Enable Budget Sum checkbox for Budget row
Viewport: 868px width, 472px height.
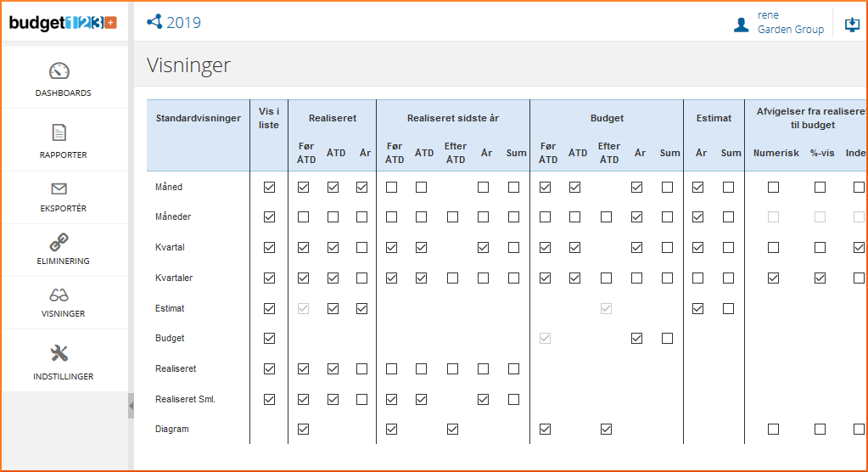click(x=668, y=339)
